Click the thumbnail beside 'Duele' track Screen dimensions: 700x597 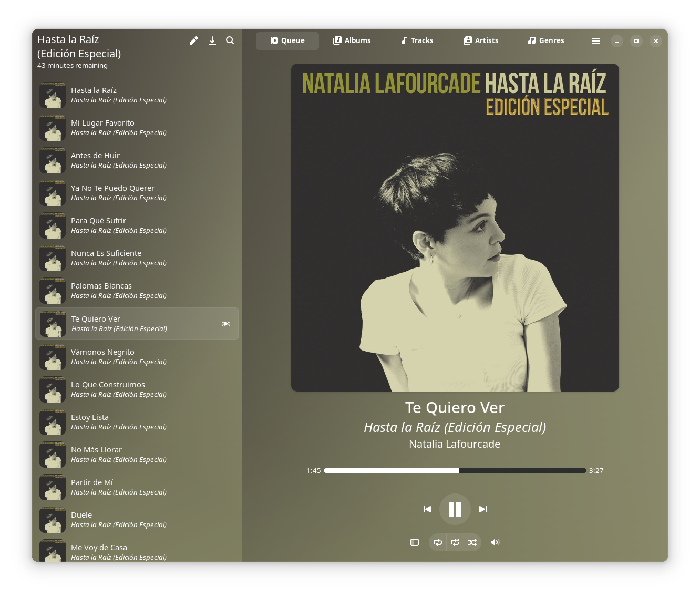(x=53, y=520)
